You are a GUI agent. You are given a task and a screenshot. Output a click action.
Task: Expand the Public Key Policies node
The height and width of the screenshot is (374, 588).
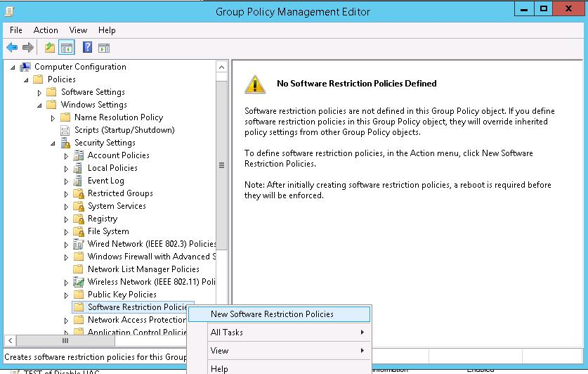coord(66,295)
